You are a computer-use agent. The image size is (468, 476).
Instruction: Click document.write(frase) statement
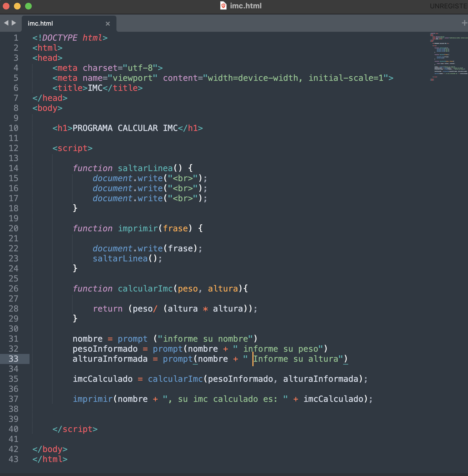[148, 249]
